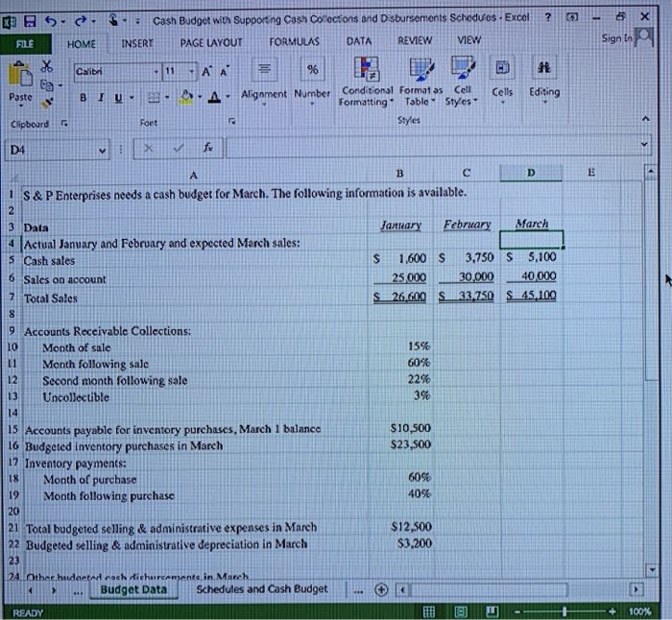Click the Cancel X in formula bar
This screenshot has height=620, width=672.
coord(148,148)
